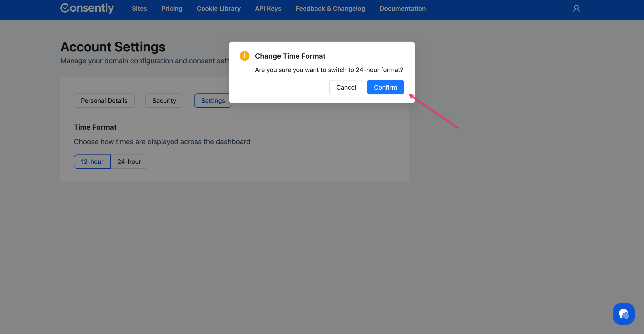Switch to the Security tab
This screenshot has width=644, height=334.
click(x=164, y=101)
